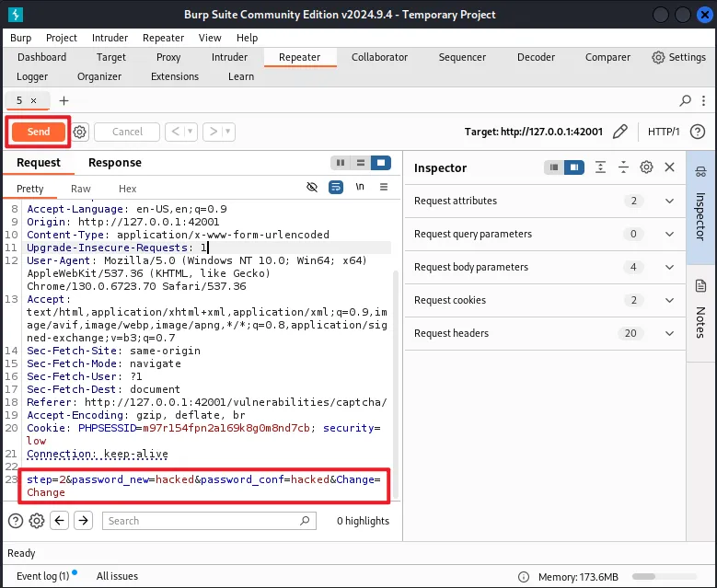This screenshot has width=717, height=588.
Task: Set Inspector to the side panel layout
Action: click(574, 167)
